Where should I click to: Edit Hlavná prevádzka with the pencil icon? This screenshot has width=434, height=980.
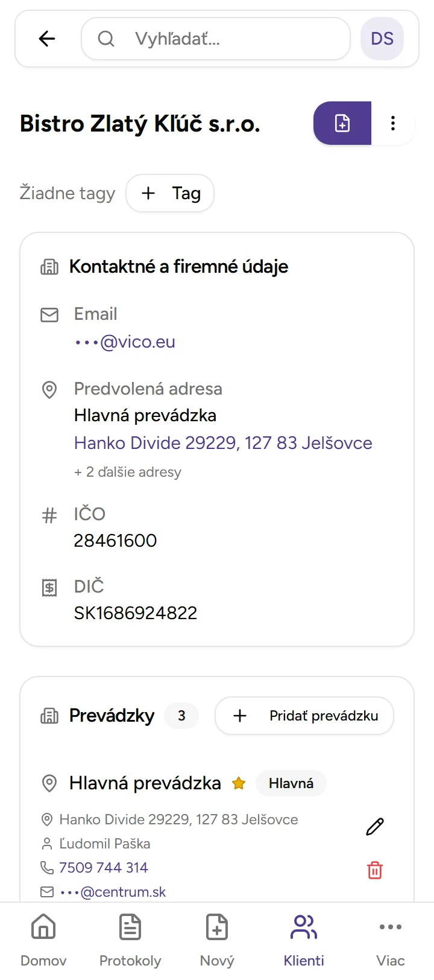(374, 826)
